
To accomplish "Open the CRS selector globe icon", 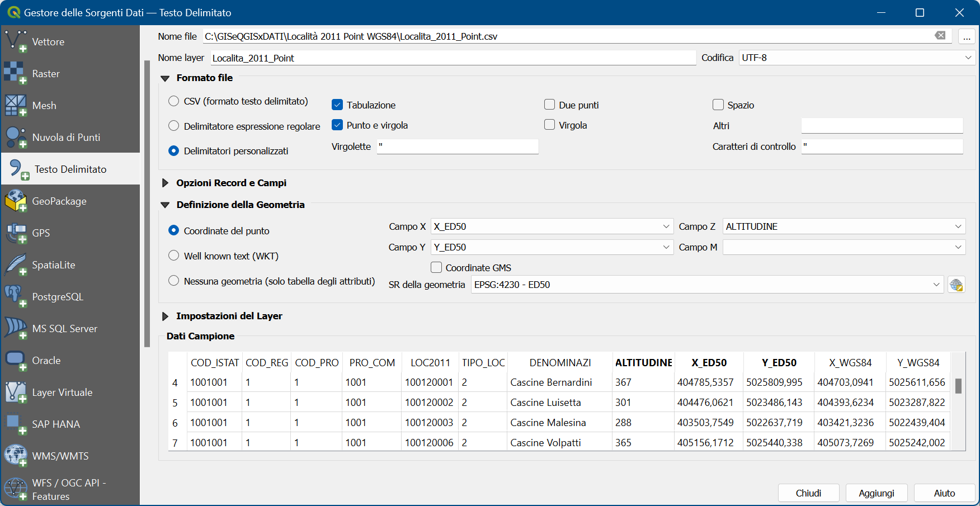I will [957, 285].
